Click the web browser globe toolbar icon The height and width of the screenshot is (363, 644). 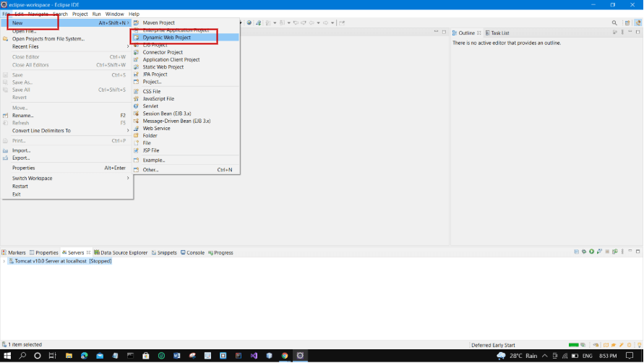click(249, 22)
